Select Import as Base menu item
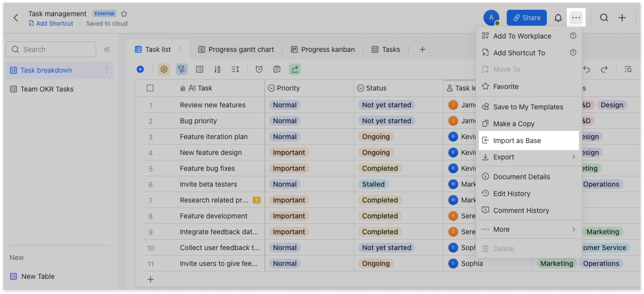The image size is (644, 294). 529,141
